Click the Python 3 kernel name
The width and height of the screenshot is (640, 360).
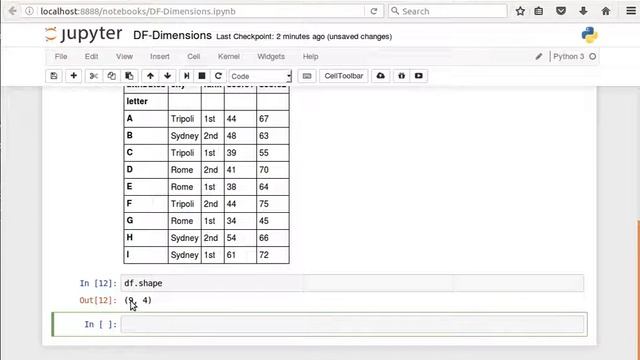[x=569, y=57]
